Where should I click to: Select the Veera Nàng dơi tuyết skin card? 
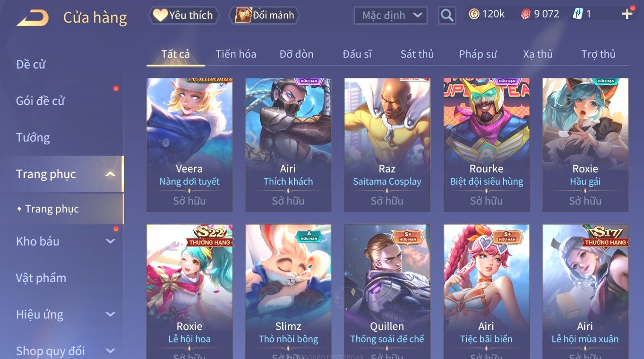click(189, 145)
